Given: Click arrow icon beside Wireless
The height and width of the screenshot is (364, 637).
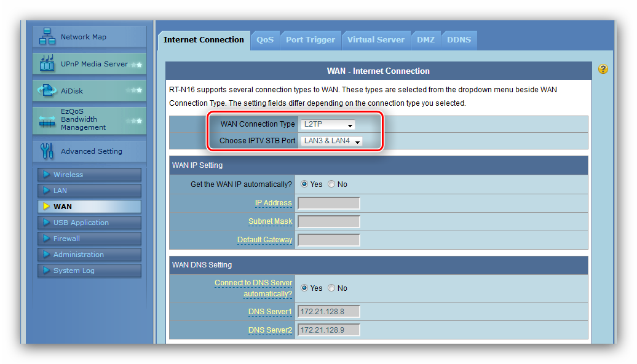Looking at the screenshot, I should coord(46,175).
